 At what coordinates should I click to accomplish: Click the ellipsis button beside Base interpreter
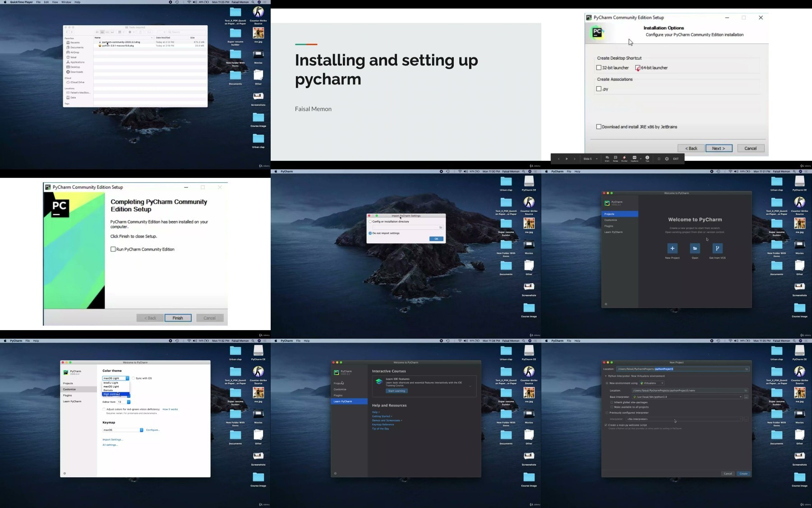pos(746,397)
